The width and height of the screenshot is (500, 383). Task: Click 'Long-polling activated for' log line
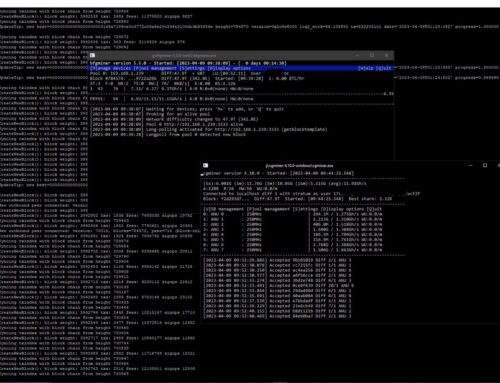pyautogui.click(x=209, y=129)
